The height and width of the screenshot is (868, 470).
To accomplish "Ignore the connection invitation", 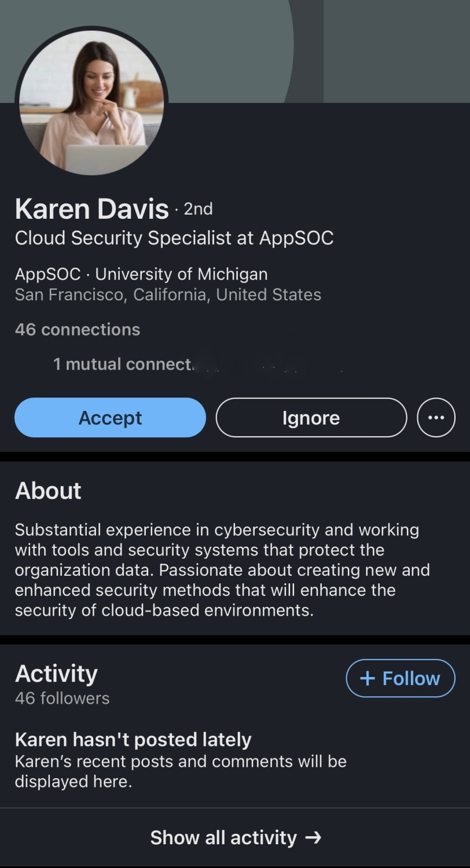I will point(311,417).
